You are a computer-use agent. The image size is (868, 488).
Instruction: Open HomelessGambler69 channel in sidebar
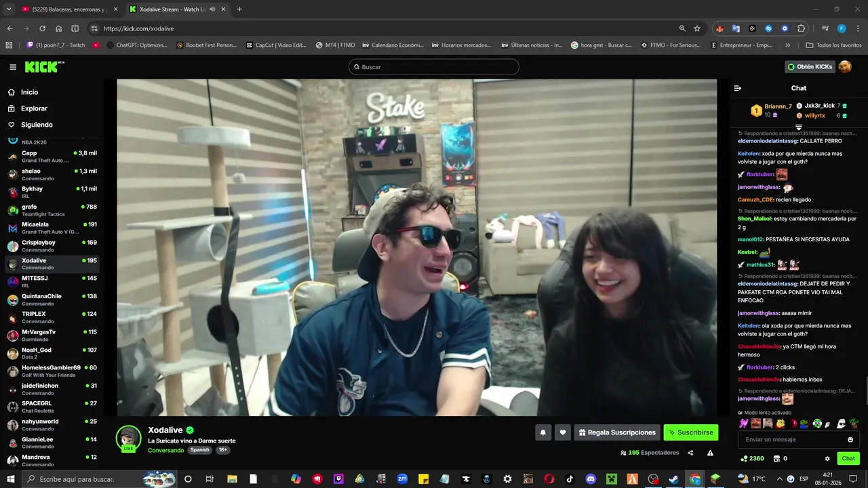pyautogui.click(x=52, y=371)
